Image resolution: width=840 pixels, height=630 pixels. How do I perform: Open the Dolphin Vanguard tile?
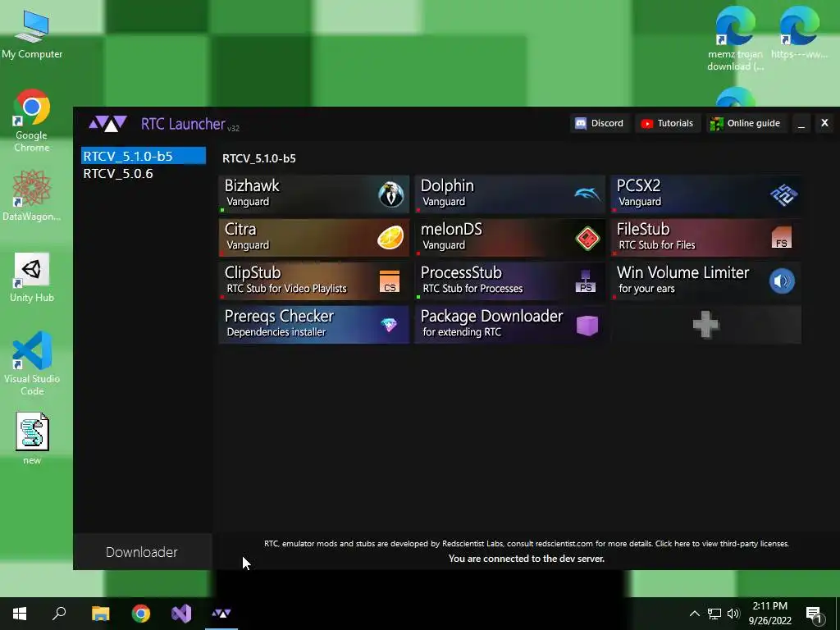coord(509,194)
